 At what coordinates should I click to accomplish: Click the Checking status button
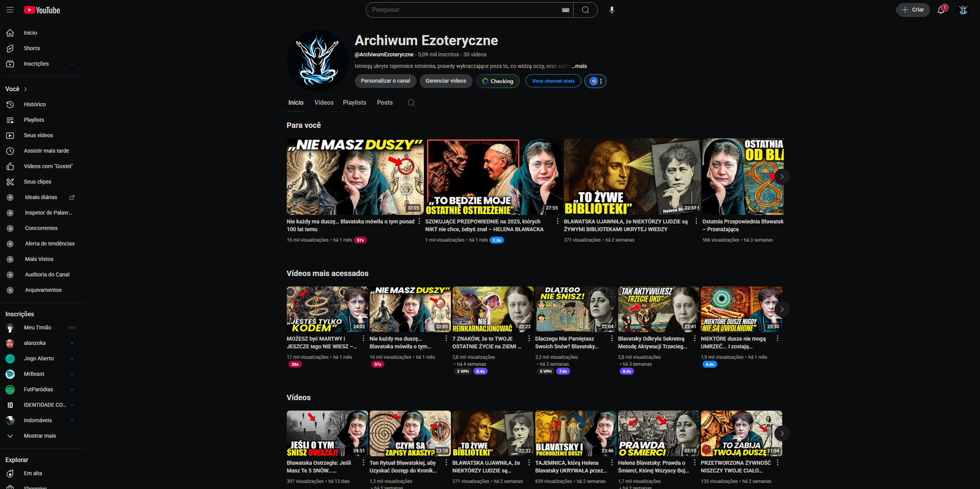tap(497, 81)
